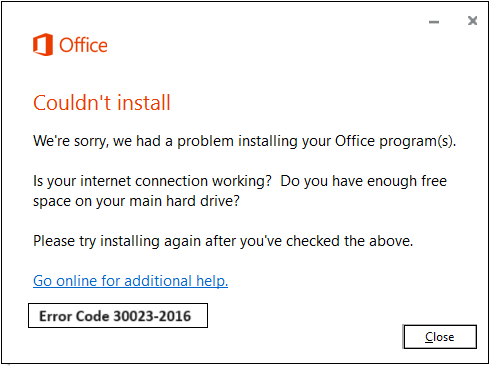Minimize the Office installer dialog

point(434,22)
